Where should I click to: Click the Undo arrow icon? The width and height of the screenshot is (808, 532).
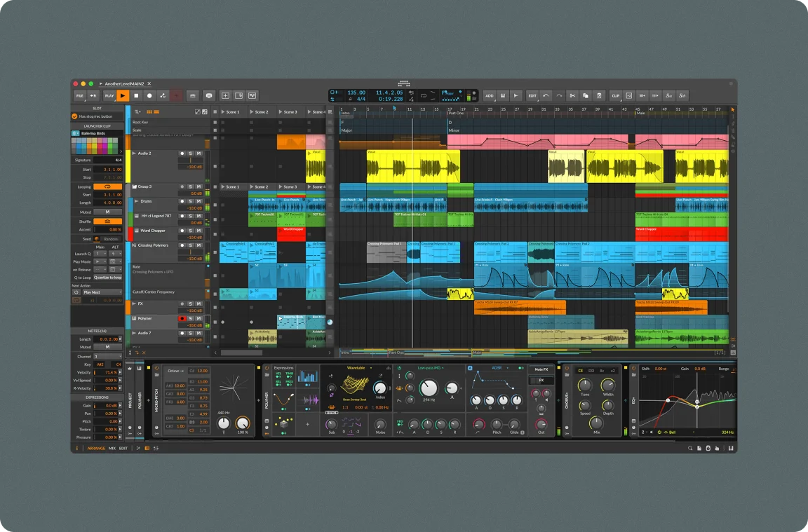(x=546, y=96)
